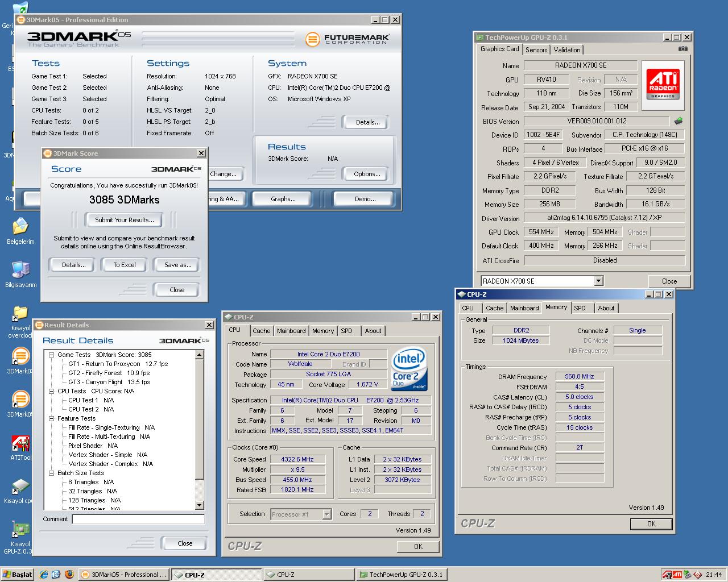Collapse the Game Tests tree node
The height and width of the screenshot is (582, 728).
[x=51, y=355]
